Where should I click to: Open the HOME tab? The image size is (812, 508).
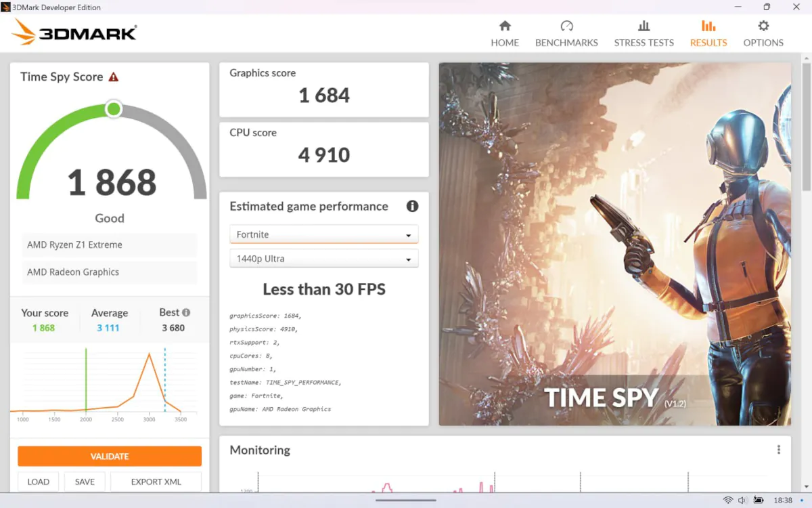point(505,34)
